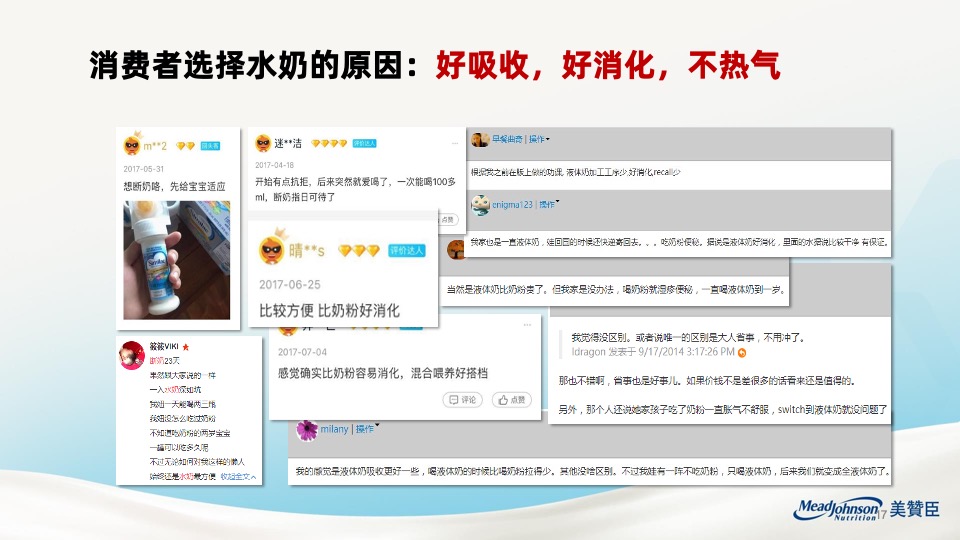960x540 pixels.
Task: Click the red heading 好吸收,好消化,不热气
Action: coord(608,65)
